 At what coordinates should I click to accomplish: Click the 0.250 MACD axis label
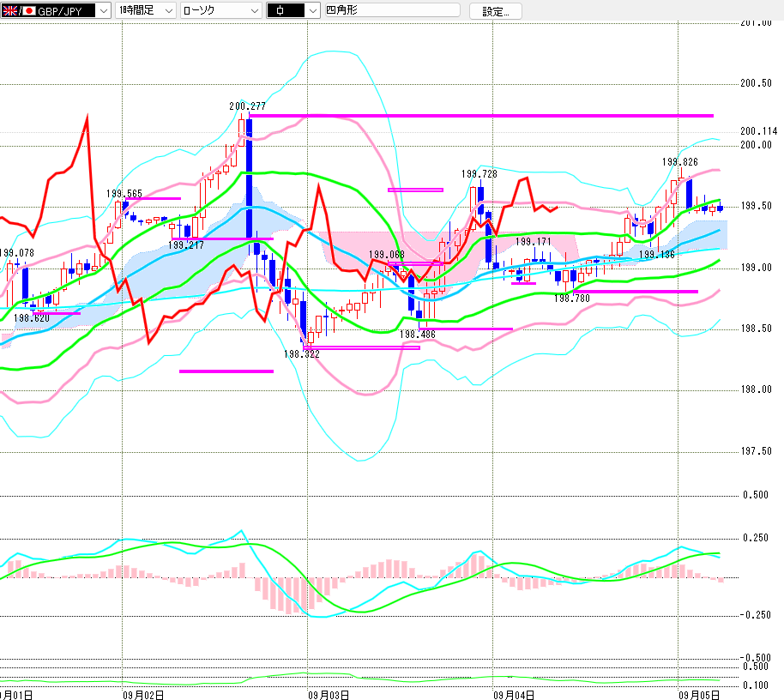[x=756, y=538]
